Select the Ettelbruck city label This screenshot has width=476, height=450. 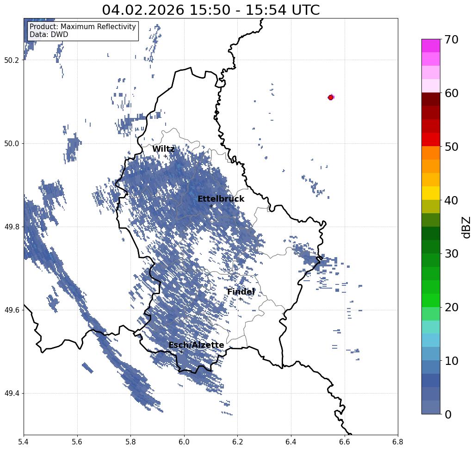point(221,199)
